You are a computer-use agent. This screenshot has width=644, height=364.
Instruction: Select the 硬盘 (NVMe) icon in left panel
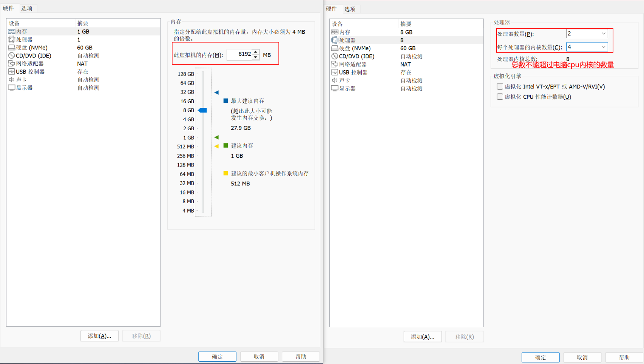[12, 48]
